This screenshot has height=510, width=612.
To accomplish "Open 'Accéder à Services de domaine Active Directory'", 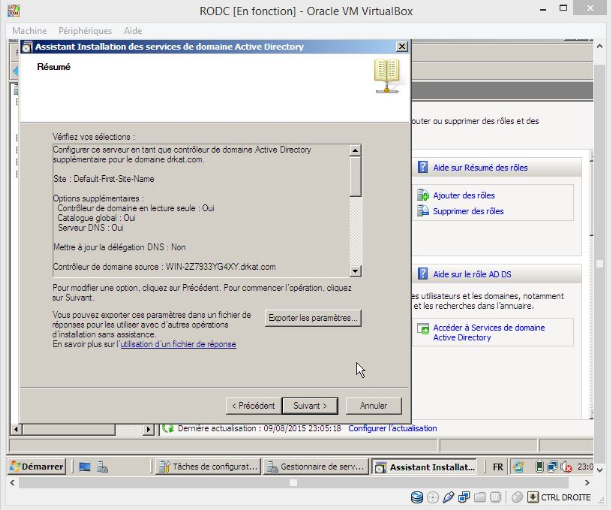I will coord(489,332).
